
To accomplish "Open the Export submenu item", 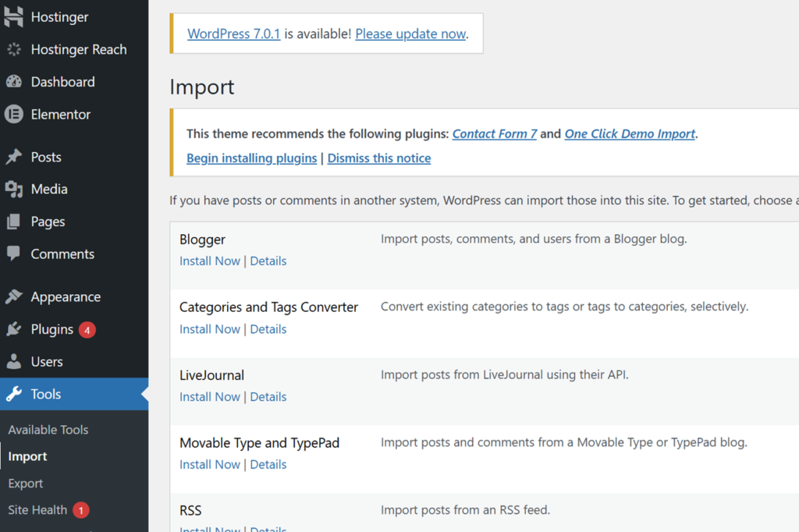I will pos(26,483).
